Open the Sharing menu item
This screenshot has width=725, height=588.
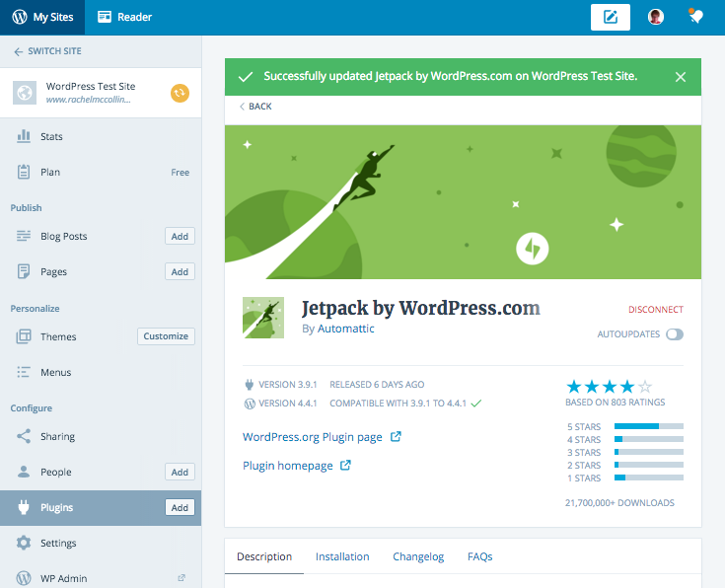tap(101, 436)
